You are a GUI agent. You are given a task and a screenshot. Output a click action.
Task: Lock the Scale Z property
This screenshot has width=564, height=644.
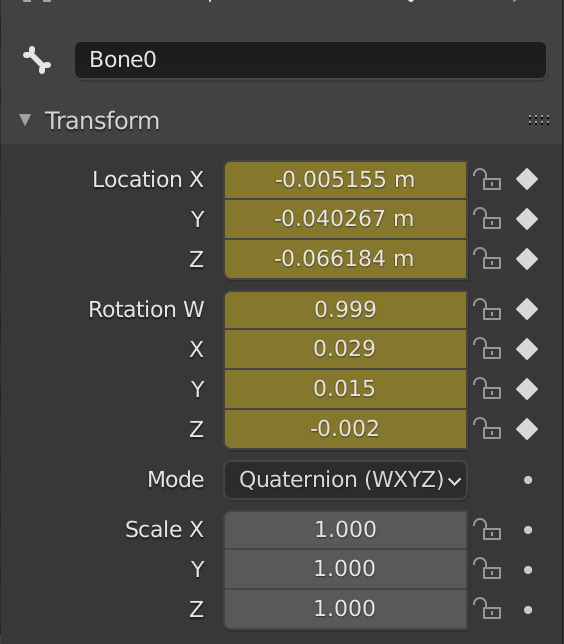tap(487, 608)
